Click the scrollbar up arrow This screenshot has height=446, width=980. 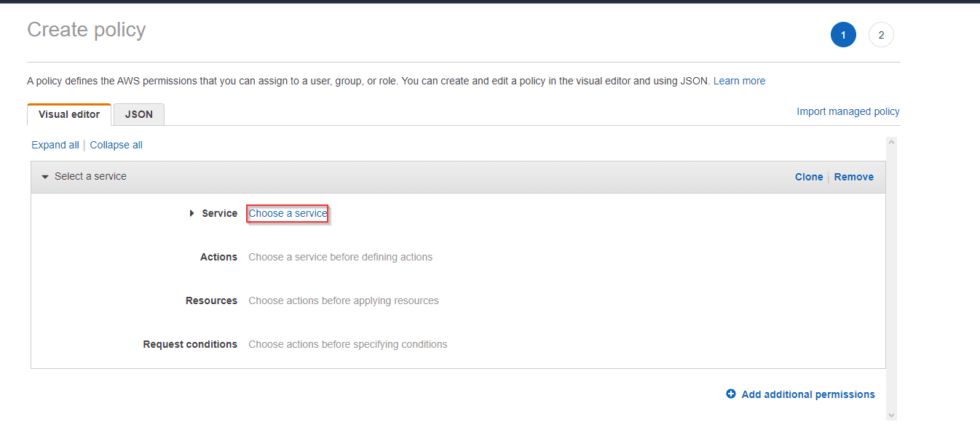(891, 143)
